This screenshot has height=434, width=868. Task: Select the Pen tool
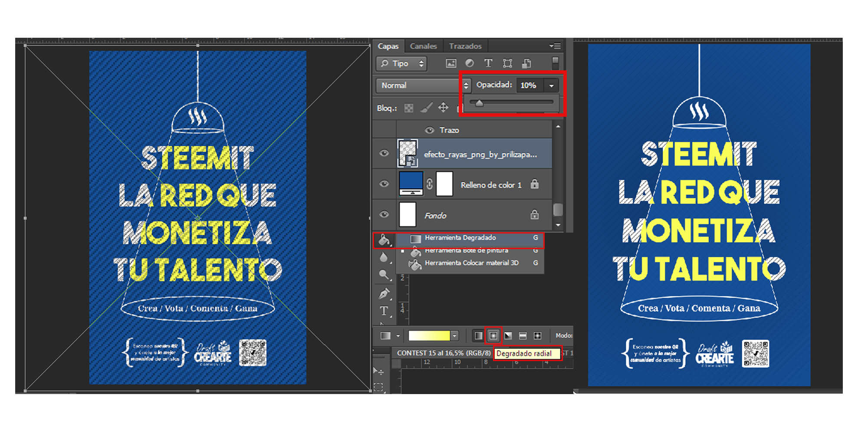pyautogui.click(x=384, y=293)
